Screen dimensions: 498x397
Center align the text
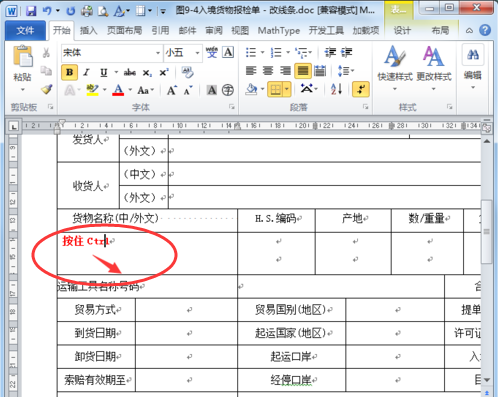268,71
